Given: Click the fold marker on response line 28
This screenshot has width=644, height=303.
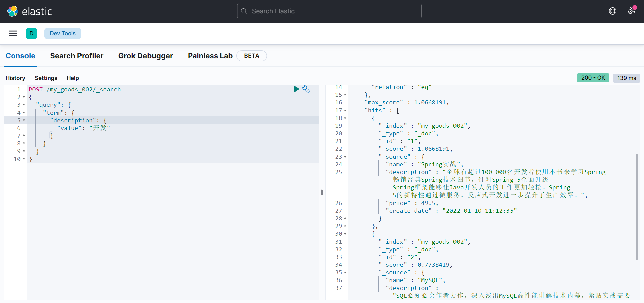Looking at the screenshot, I should coord(345,218).
